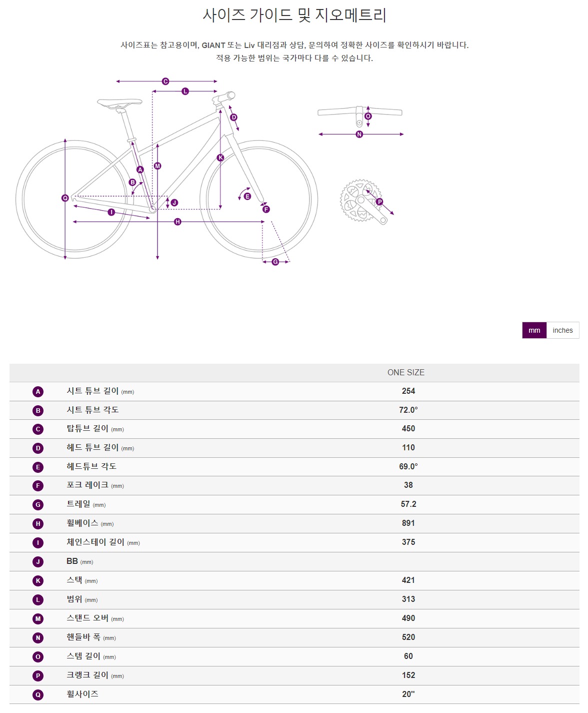Click the P icon in the crank length row
588x713 pixels.
[x=38, y=676]
